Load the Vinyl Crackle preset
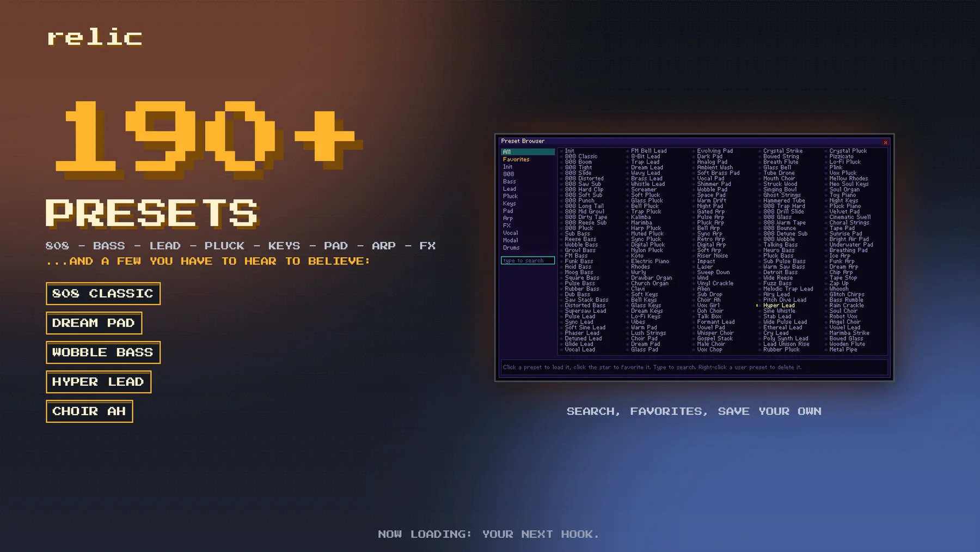 click(x=715, y=283)
